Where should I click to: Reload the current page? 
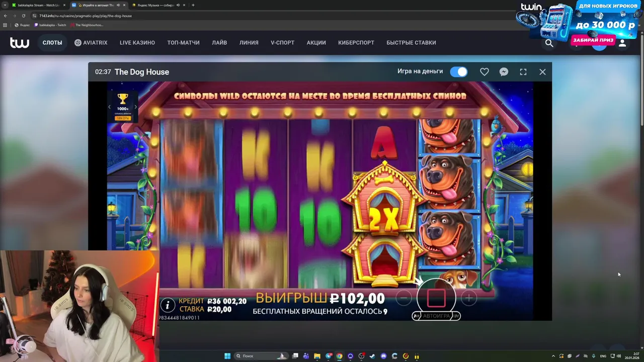23,16
